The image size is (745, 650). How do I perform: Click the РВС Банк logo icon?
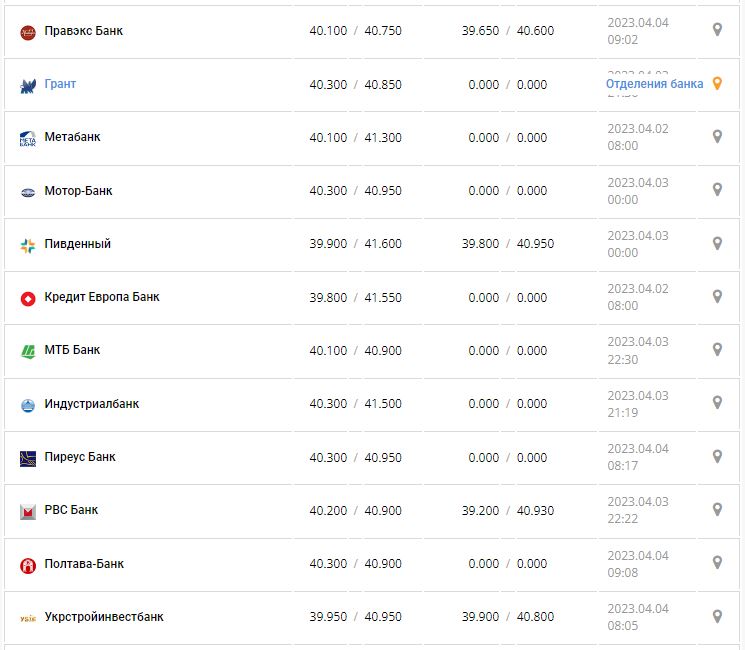click(x=28, y=511)
